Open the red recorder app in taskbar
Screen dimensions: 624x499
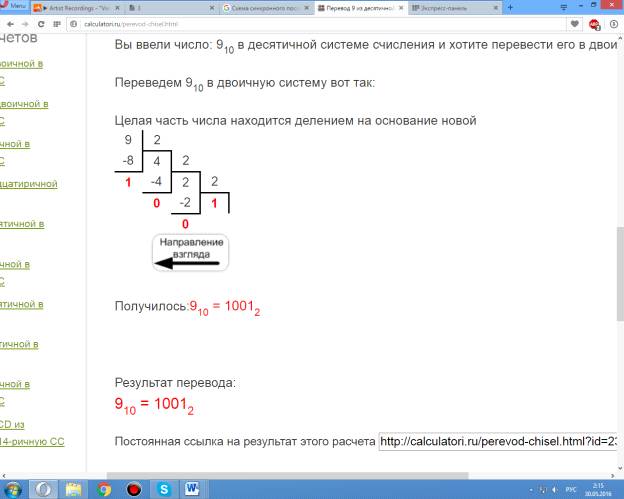pos(134,489)
